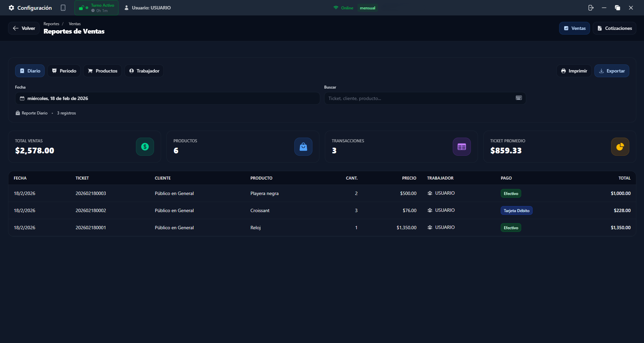This screenshot has width=644, height=343.
Task: Click the mobile device icon in top bar
Action: tap(63, 8)
